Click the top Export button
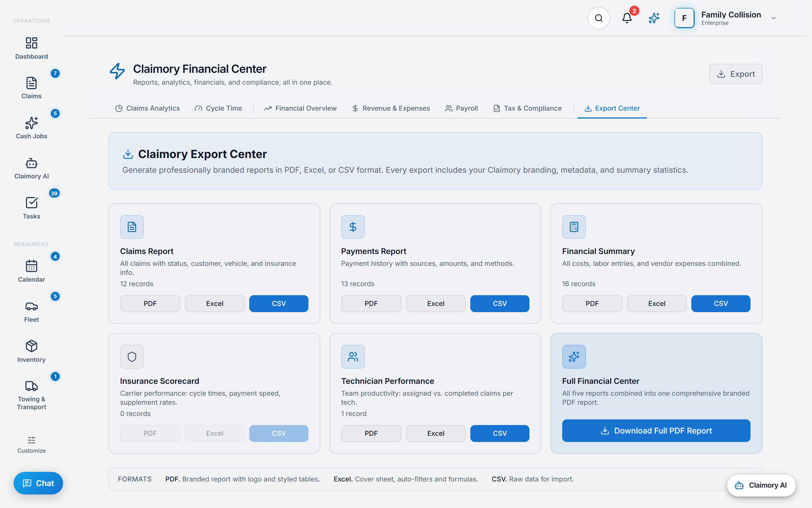This screenshot has height=508, width=812. [x=736, y=74]
